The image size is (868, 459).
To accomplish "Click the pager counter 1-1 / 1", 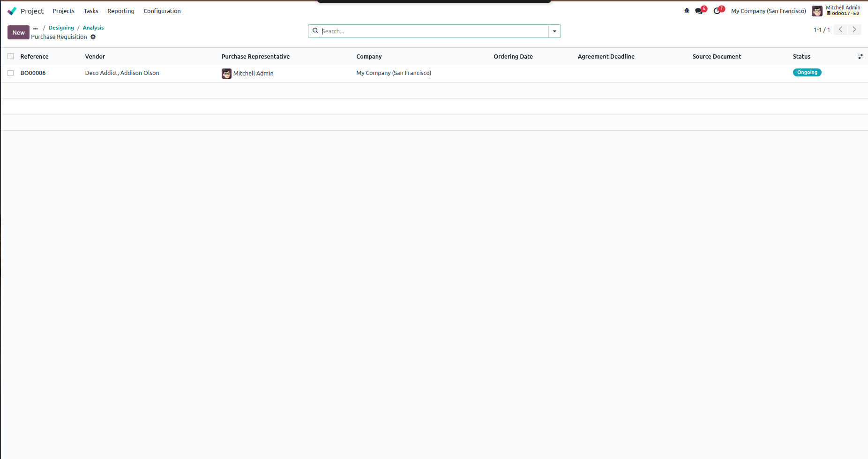I will (822, 30).
